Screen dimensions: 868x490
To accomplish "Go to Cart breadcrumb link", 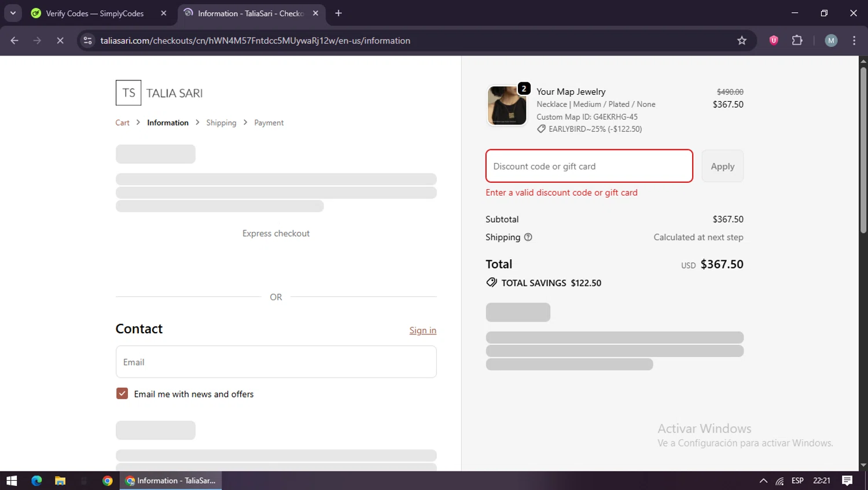I will [122, 123].
